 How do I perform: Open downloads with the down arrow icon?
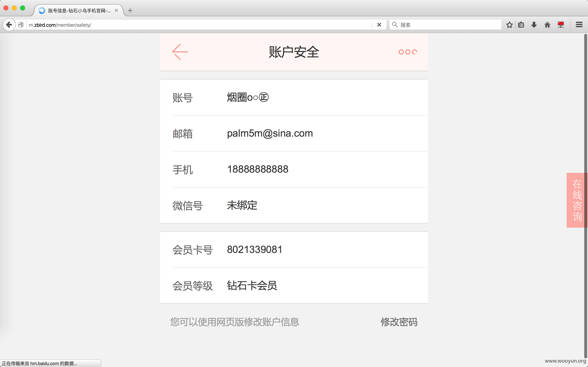point(534,25)
